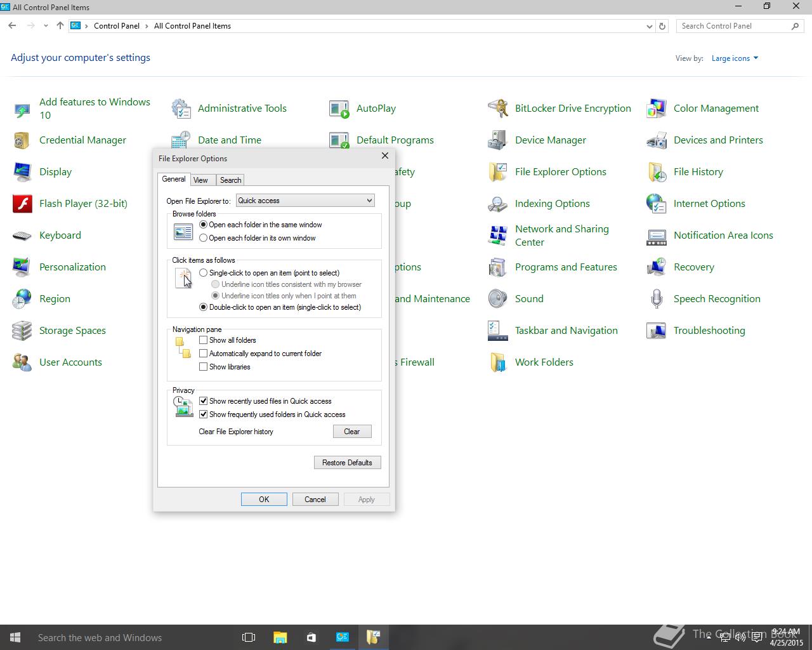Open the Recovery icon
812x650 pixels.
tap(657, 267)
